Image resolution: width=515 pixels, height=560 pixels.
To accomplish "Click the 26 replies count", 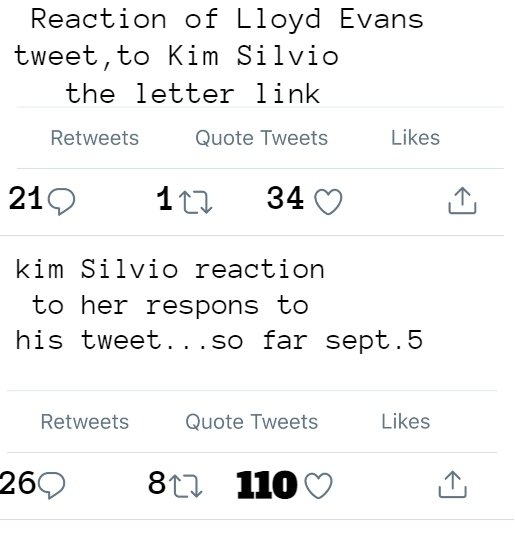I will [x=17, y=482].
